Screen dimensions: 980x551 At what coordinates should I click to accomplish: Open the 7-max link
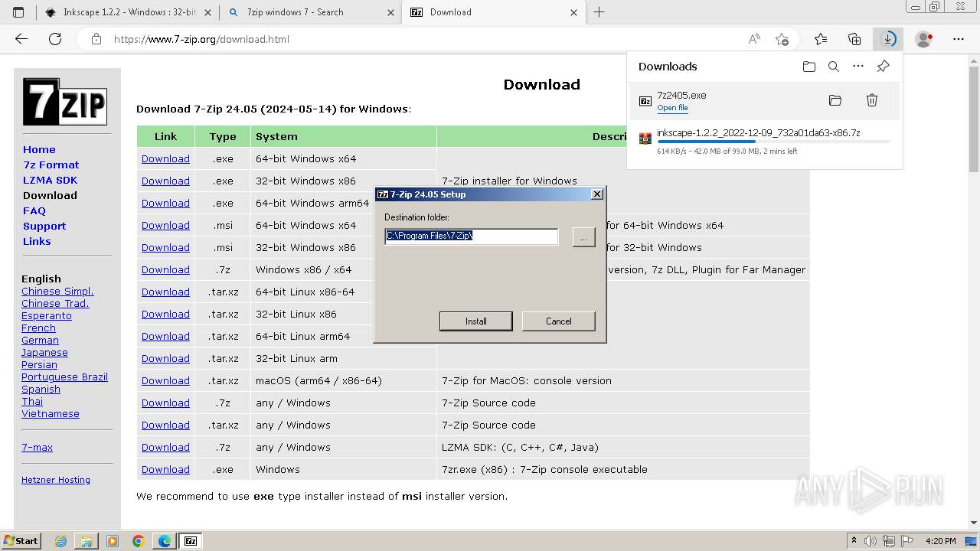pos(37,447)
